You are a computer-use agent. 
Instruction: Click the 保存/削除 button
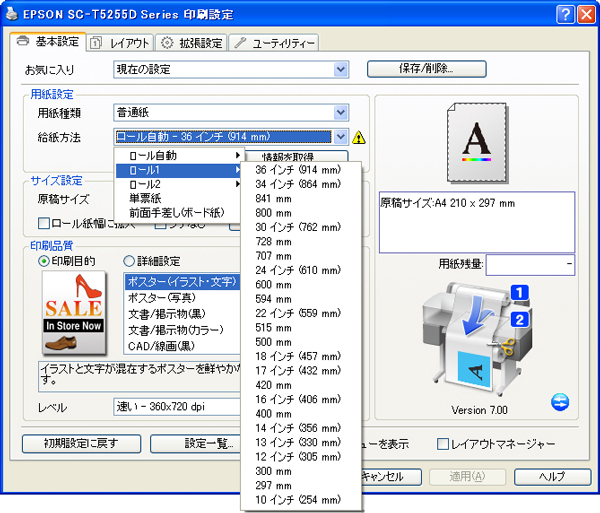(x=426, y=69)
